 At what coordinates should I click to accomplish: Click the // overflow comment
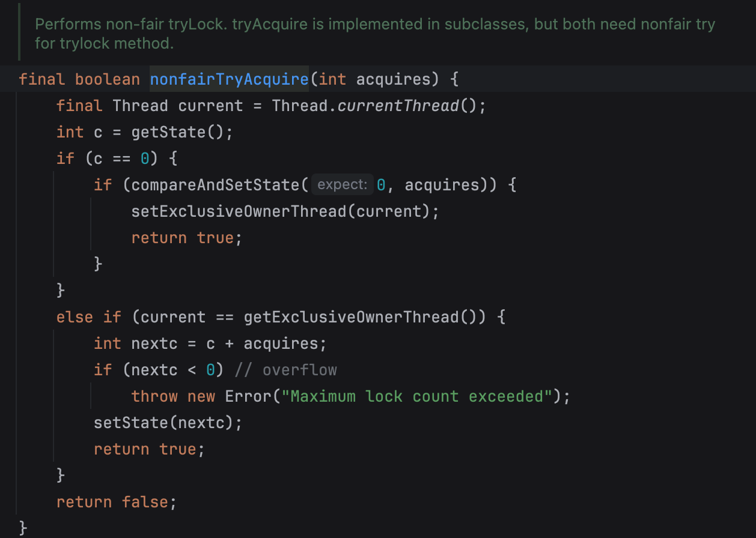click(285, 370)
